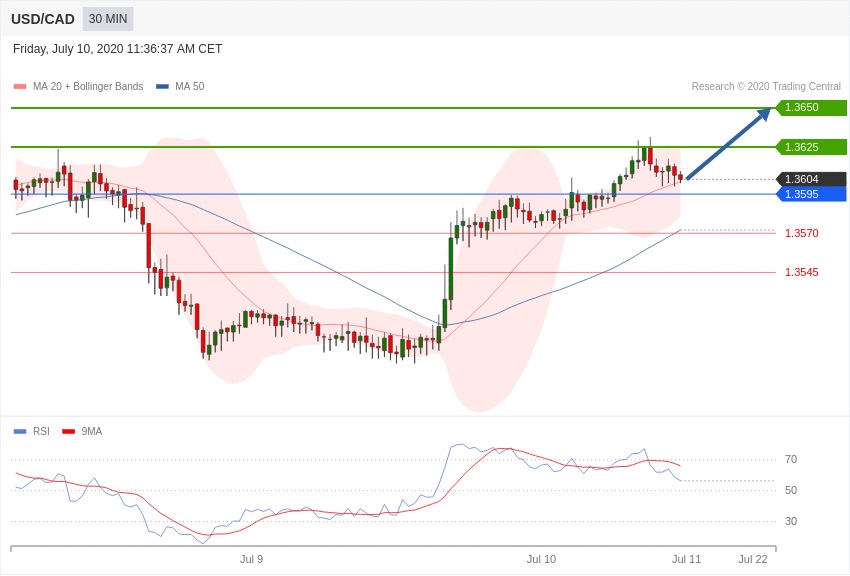Click the Jul 11 date axis label
Viewport: 850px width, 576px height.
point(686,559)
